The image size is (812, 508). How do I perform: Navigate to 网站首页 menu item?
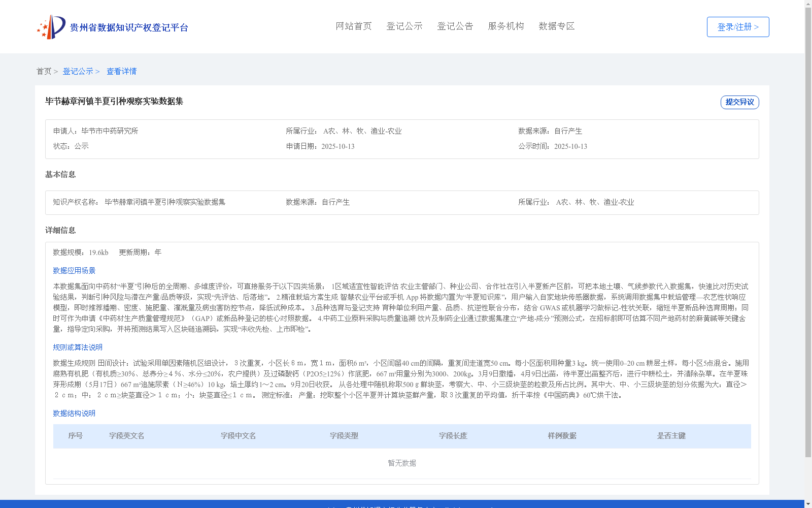[x=354, y=26]
